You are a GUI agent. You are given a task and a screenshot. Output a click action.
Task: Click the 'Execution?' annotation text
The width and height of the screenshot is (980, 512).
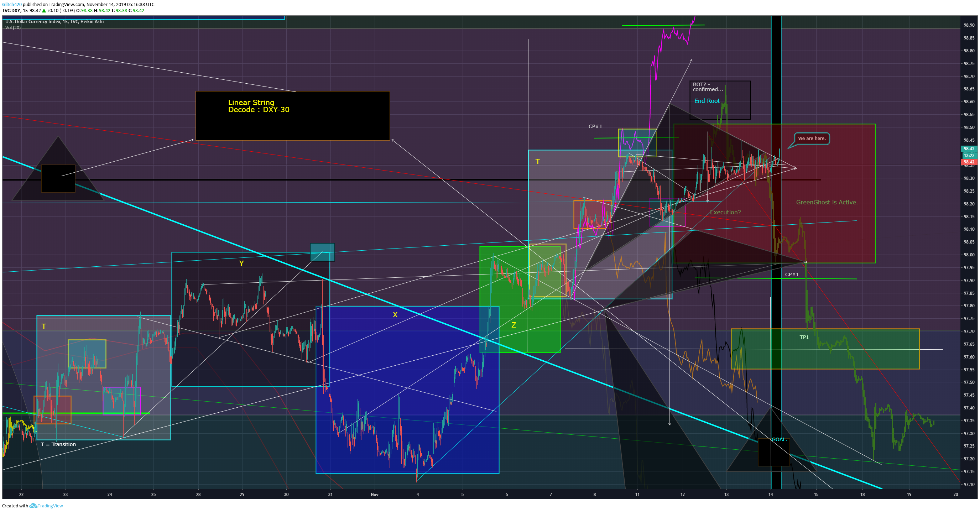click(725, 212)
